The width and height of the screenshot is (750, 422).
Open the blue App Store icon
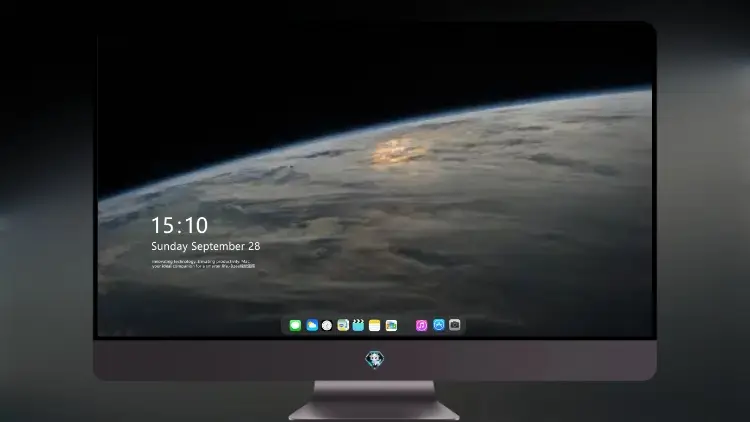pos(439,325)
